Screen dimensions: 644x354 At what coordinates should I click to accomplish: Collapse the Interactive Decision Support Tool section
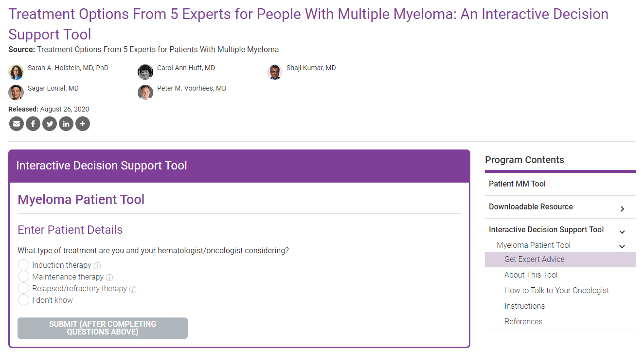(622, 232)
